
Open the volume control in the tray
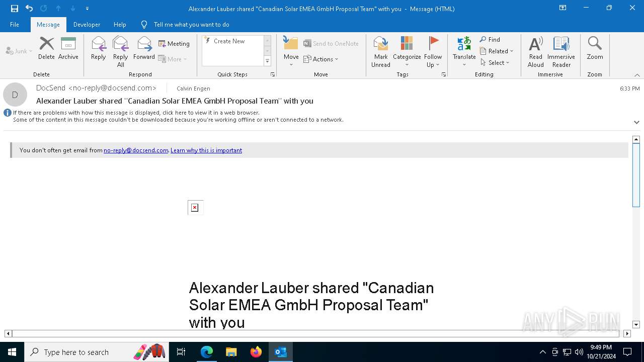579,352
